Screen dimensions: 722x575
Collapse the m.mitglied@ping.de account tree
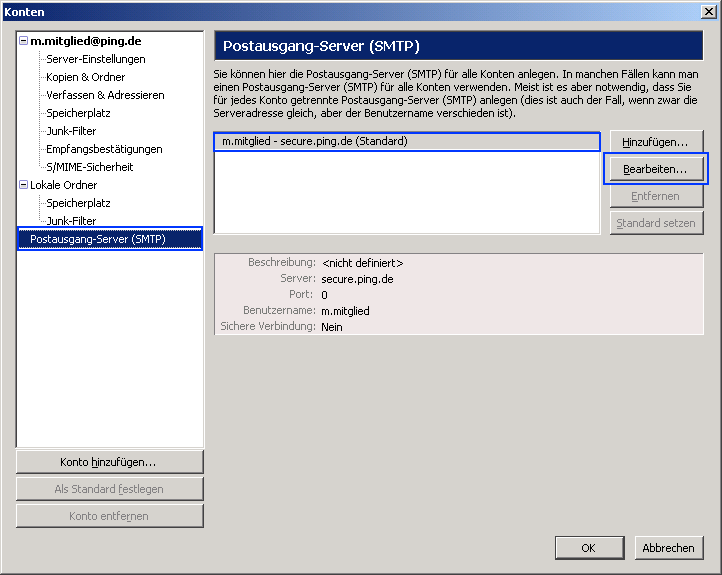pyautogui.click(x=23, y=42)
